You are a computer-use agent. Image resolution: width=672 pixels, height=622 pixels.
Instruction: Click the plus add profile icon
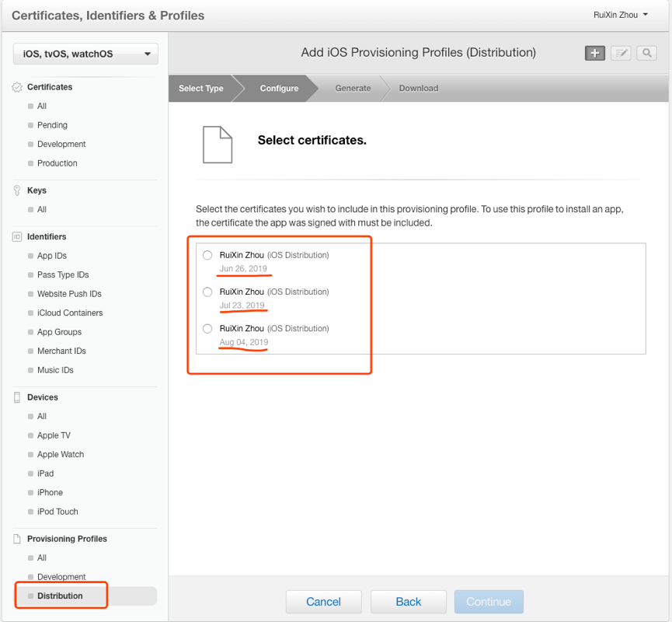[594, 53]
